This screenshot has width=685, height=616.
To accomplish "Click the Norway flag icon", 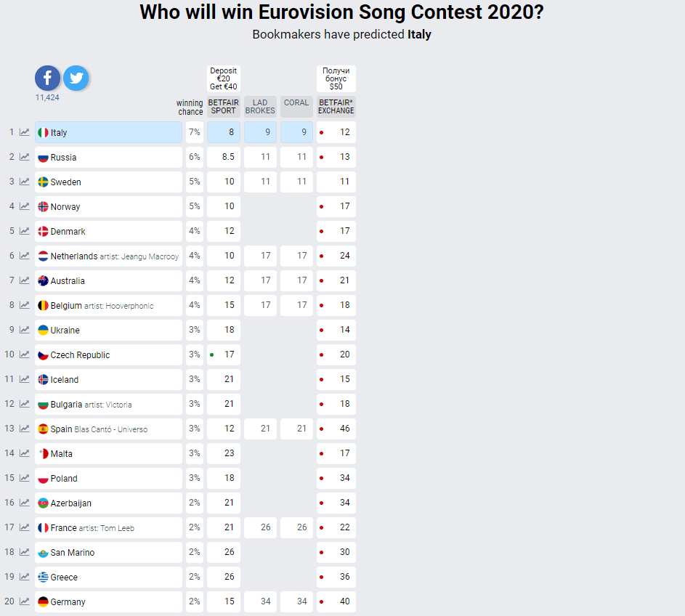I will [43, 206].
